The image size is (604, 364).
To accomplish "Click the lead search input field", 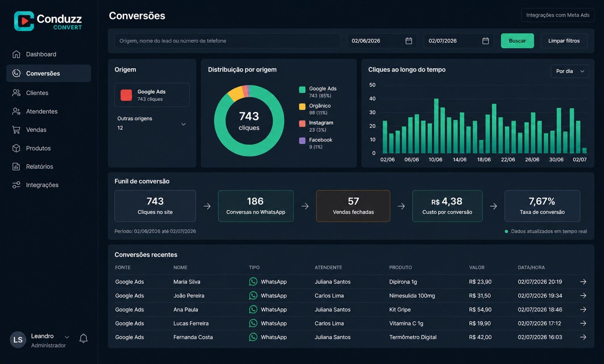I will (x=227, y=41).
